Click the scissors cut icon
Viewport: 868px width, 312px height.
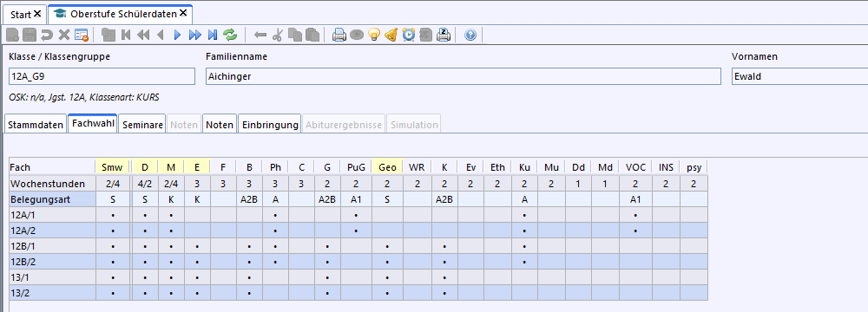point(278,35)
